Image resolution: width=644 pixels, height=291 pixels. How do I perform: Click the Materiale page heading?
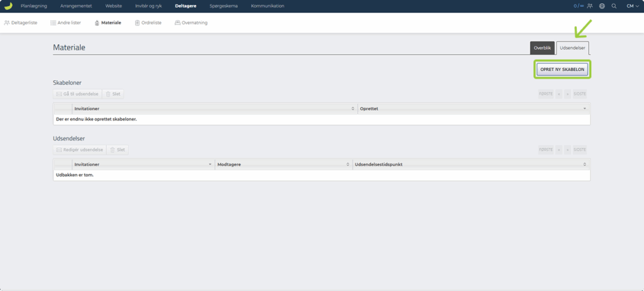coord(69,48)
